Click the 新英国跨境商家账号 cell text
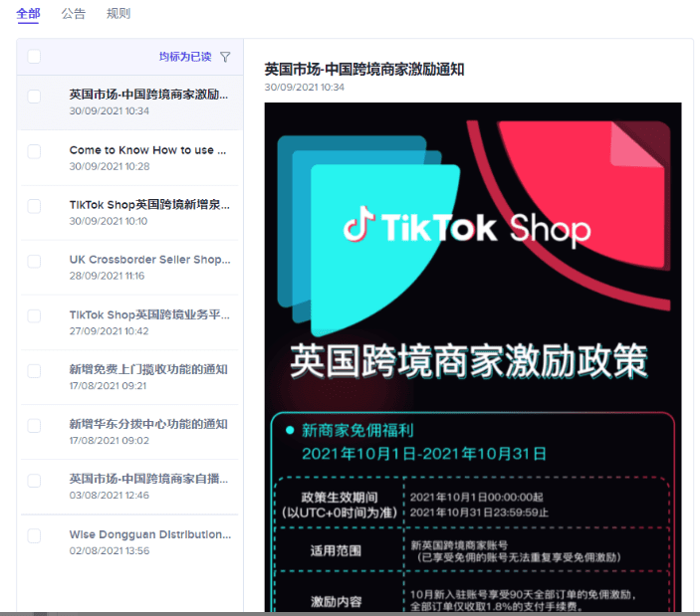Image resolution: width=700 pixels, height=616 pixels. click(459, 545)
